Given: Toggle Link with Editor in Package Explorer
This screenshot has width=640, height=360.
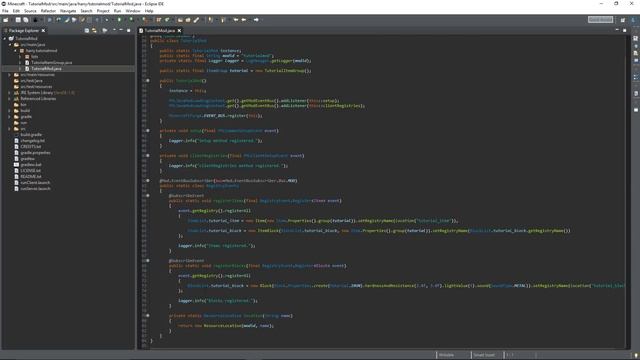Looking at the screenshot, I should (94, 31).
